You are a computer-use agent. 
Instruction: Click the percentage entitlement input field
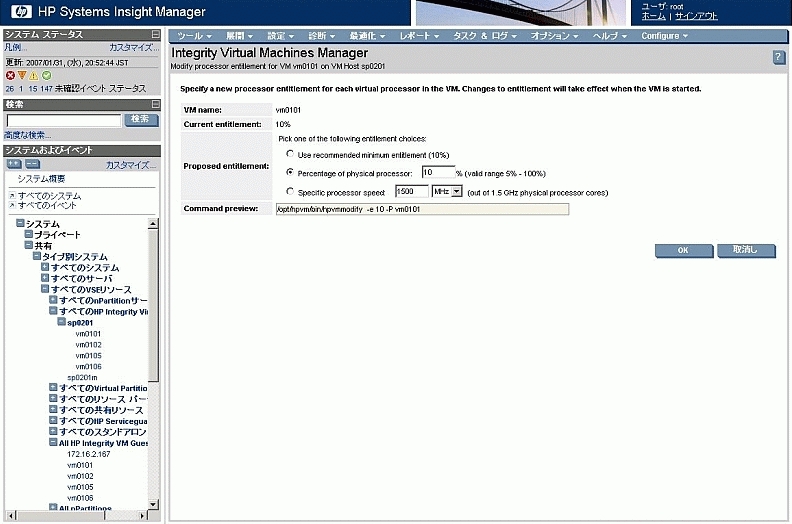click(438, 172)
